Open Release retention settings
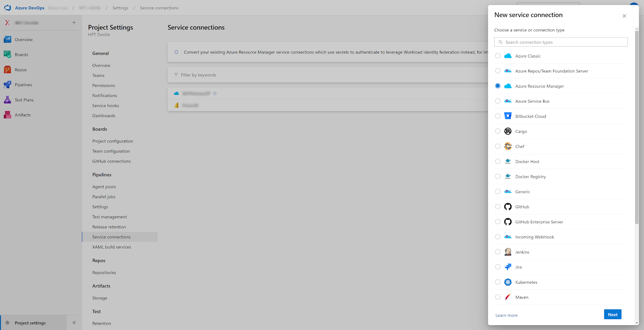 point(109,227)
